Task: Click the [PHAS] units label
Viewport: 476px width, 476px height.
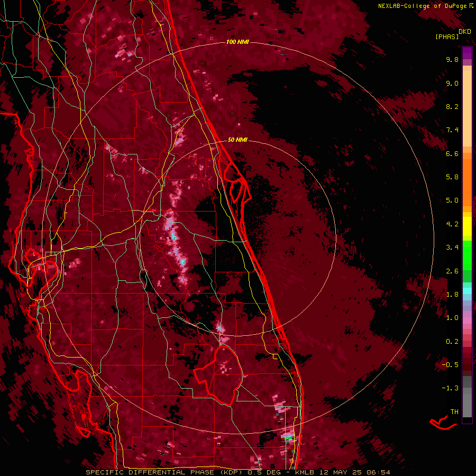Action: (447, 36)
